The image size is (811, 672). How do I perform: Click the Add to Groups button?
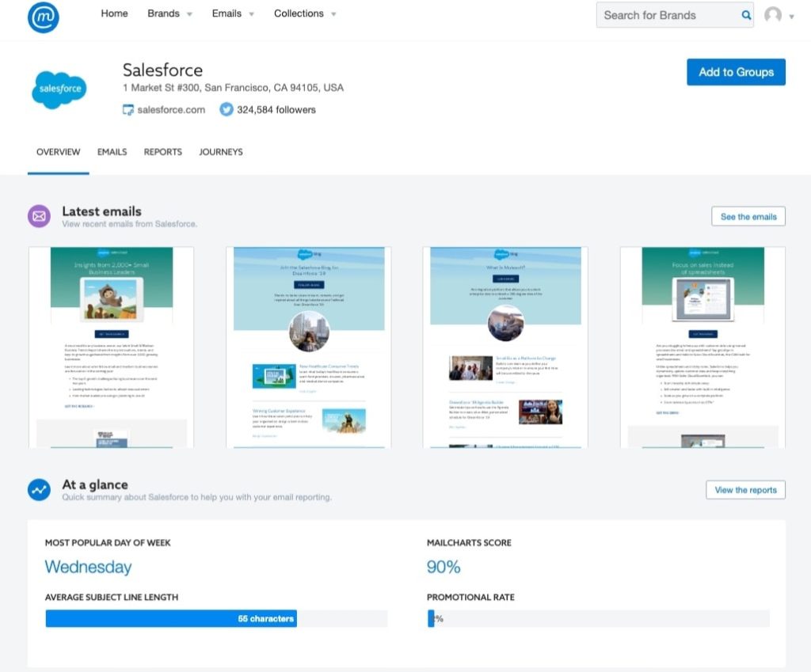pos(736,72)
